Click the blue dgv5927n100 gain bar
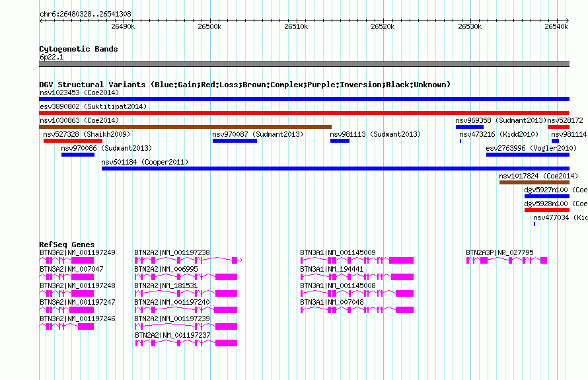This screenshot has width=588, height=380. point(547,196)
